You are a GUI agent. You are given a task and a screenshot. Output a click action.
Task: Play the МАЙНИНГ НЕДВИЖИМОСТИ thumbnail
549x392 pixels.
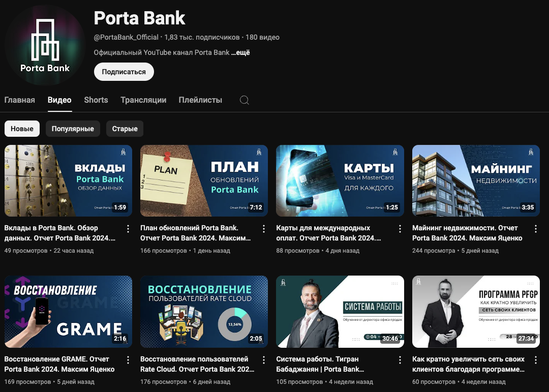point(476,181)
